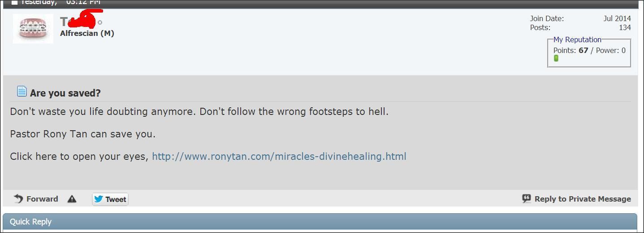Open the ronytan.com miracles-divinehealing link
The width and height of the screenshot is (644, 233).
point(279,156)
